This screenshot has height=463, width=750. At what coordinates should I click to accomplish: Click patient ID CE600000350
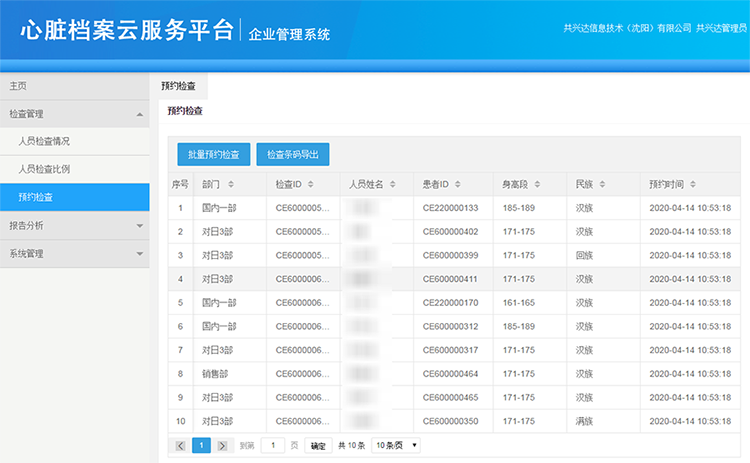click(x=450, y=421)
